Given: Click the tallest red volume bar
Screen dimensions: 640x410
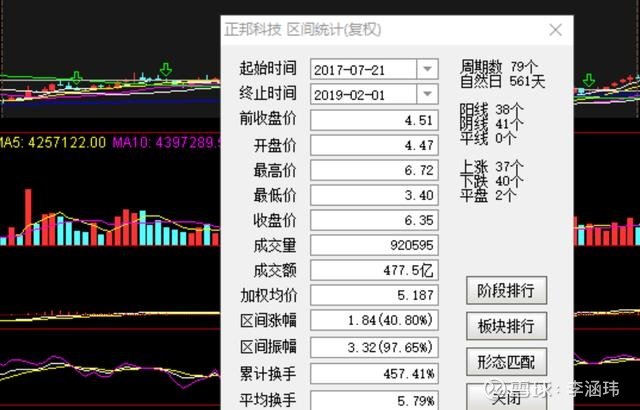Looking at the screenshot, I should click(x=28, y=217).
